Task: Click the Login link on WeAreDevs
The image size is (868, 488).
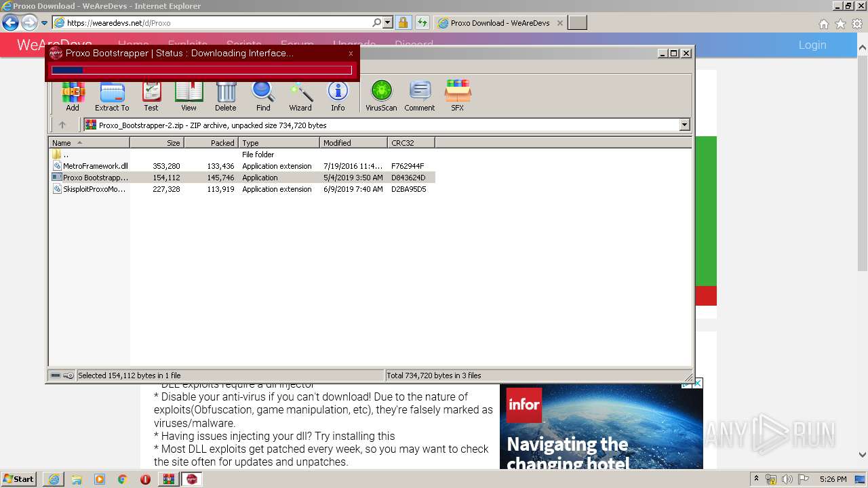Action: [812, 45]
